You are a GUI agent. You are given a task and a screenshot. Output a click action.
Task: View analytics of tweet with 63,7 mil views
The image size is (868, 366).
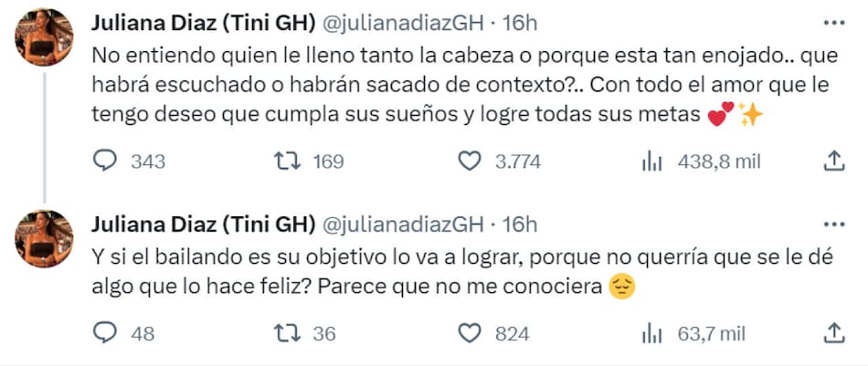651,333
